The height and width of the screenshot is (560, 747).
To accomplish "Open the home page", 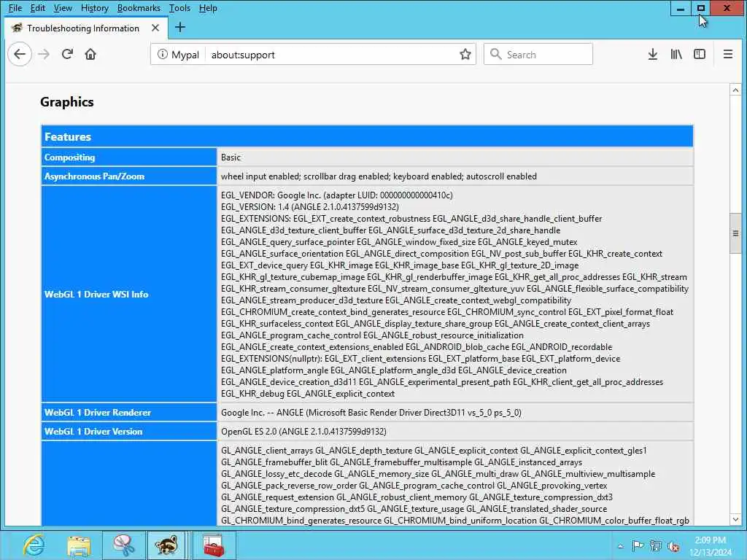I will (x=90, y=54).
